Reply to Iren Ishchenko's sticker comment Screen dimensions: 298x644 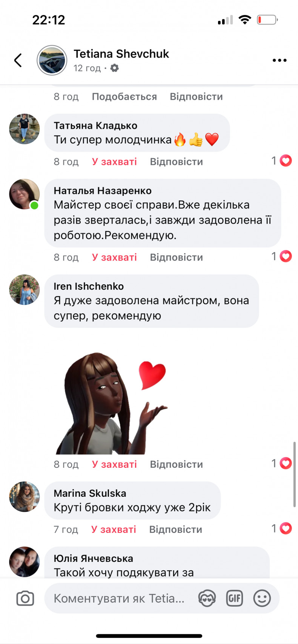coord(176,464)
